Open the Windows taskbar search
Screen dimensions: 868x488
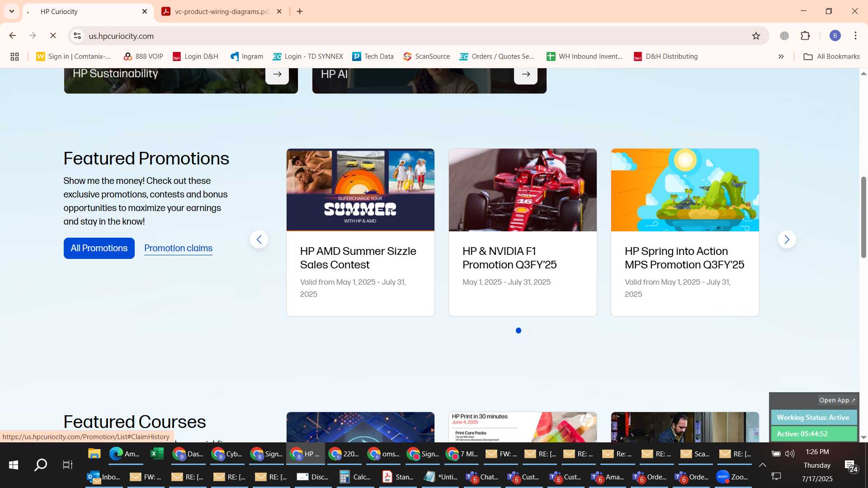click(x=41, y=465)
